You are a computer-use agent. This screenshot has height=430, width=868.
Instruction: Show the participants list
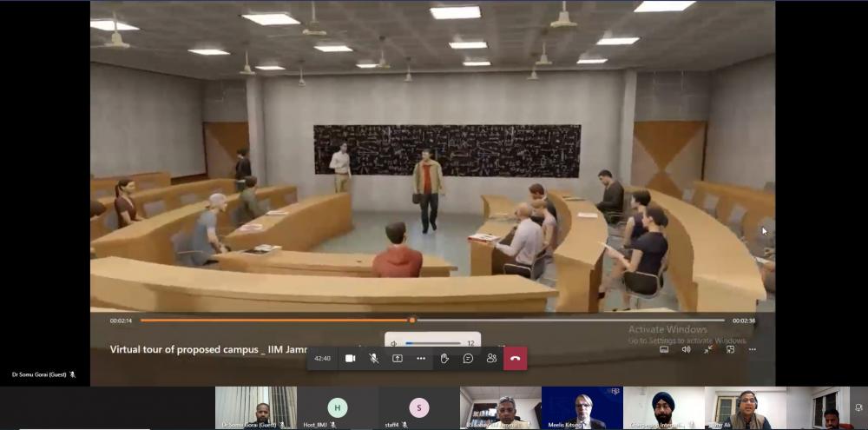[x=491, y=358]
